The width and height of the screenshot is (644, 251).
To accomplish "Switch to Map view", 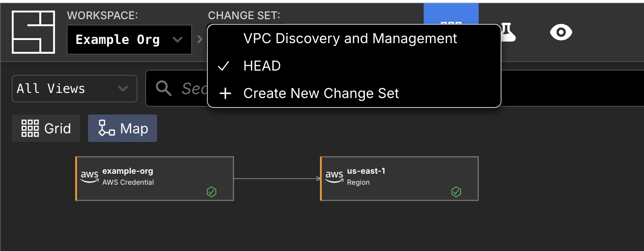I will (123, 128).
